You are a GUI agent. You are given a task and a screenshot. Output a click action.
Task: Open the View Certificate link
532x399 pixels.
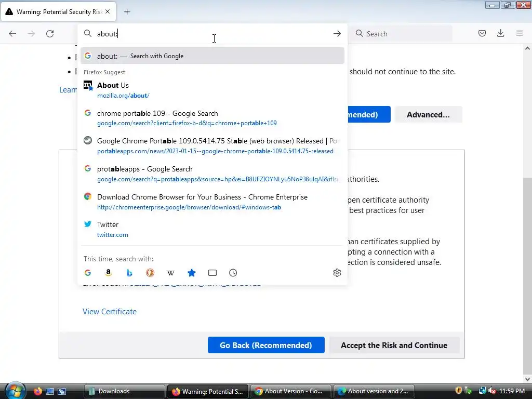coord(110,312)
